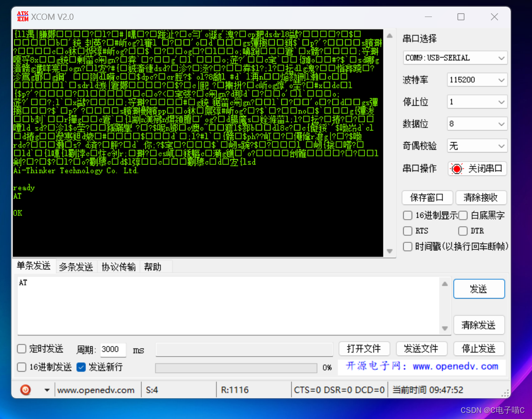Screen dimensions: 532x419
Task: Enable 白底黑字 checkbox
Action: pyautogui.click(x=463, y=215)
